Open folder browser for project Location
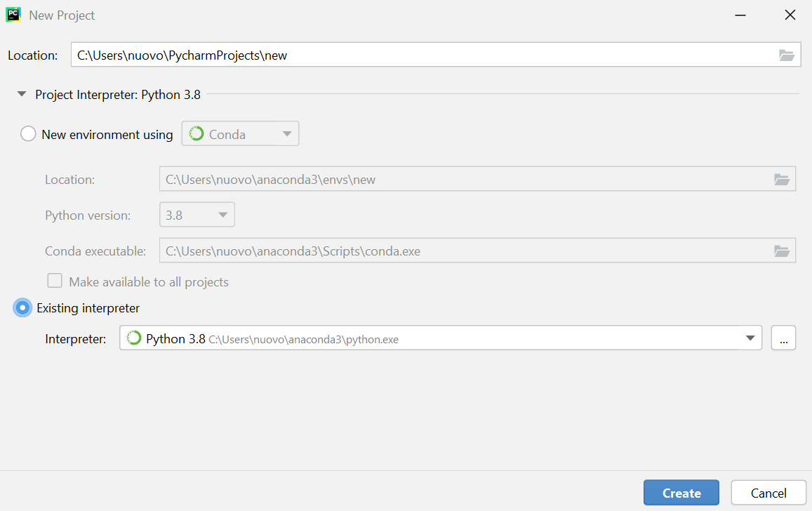 coord(787,55)
